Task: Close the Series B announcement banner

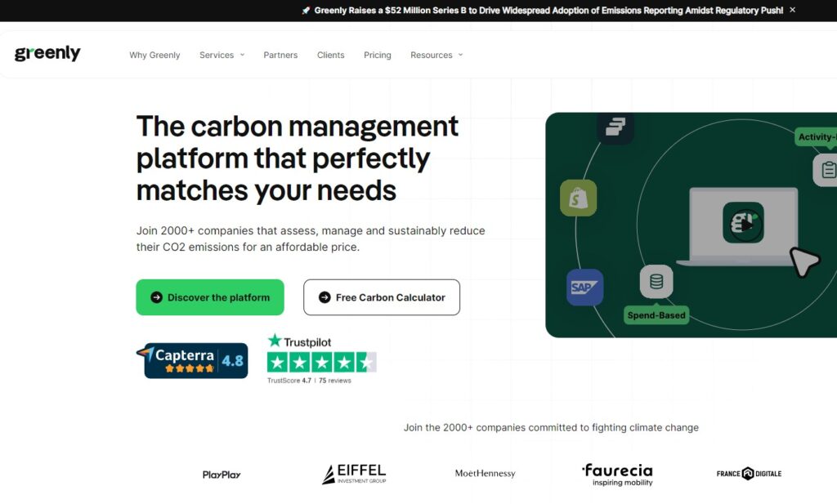Action: [793, 10]
